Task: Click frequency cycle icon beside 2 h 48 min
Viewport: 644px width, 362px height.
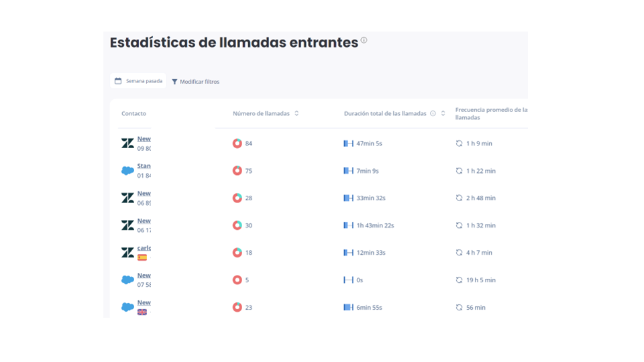Action: click(x=459, y=198)
